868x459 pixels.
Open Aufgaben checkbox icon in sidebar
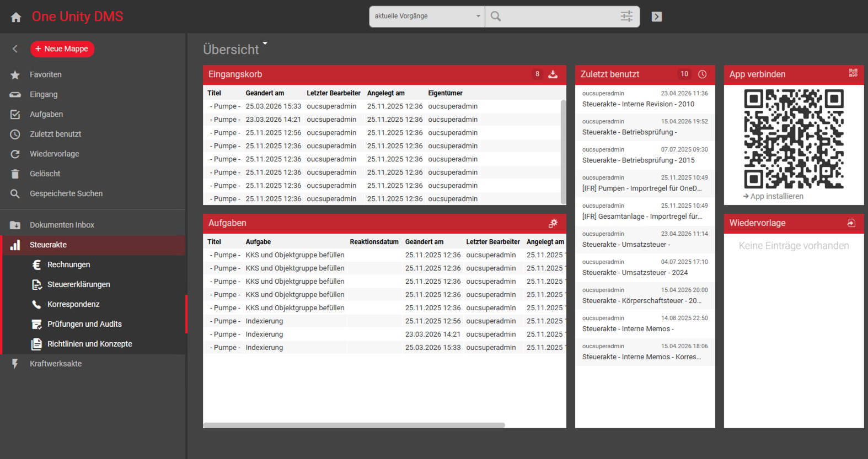click(15, 115)
